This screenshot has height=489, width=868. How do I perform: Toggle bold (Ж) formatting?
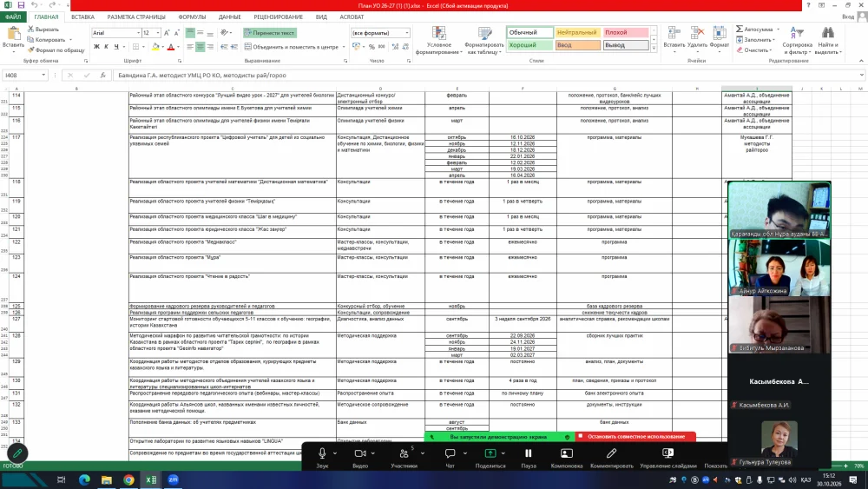click(97, 47)
